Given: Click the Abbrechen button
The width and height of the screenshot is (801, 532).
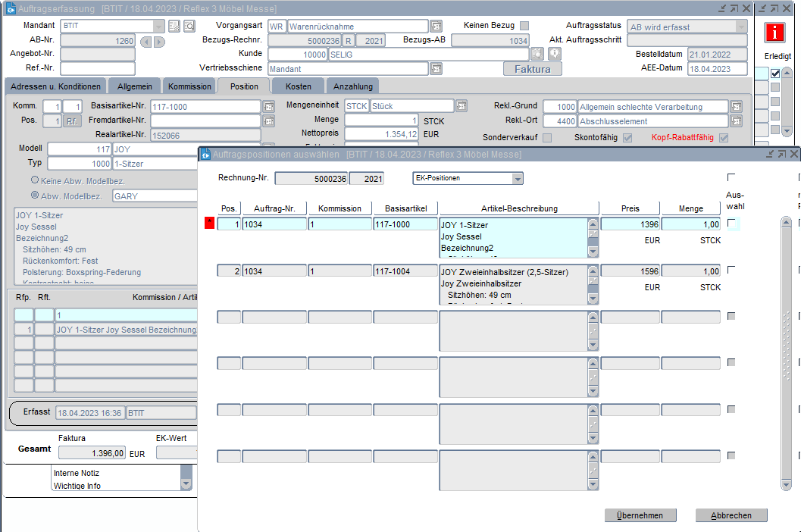Looking at the screenshot, I should coord(731,515).
